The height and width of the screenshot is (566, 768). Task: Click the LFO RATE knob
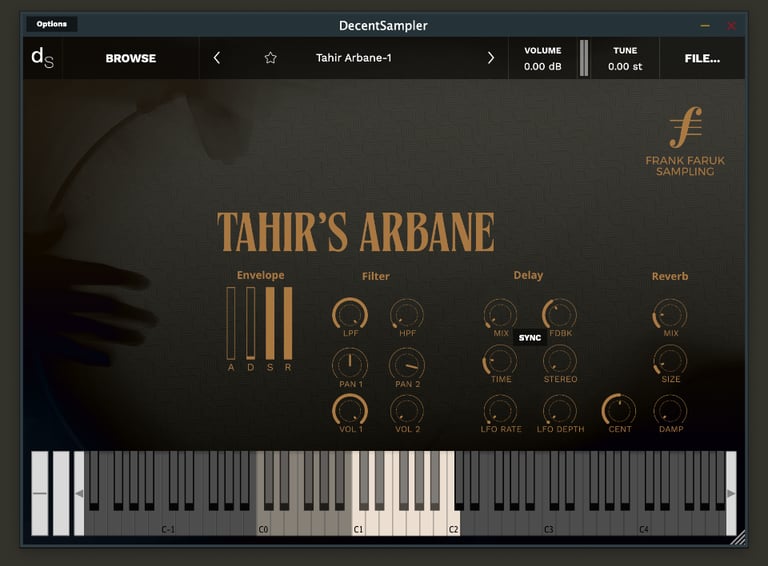pyautogui.click(x=500, y=410)
